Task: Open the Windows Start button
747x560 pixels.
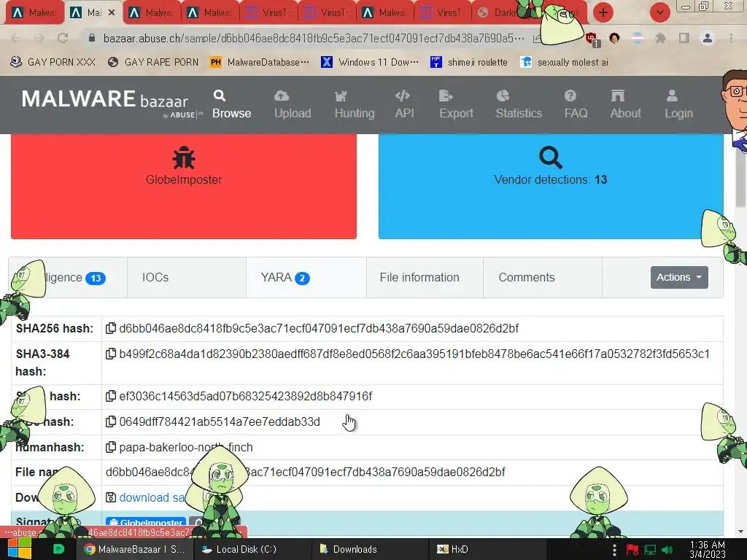Action: pyautogui.click(x=18, y=548)
